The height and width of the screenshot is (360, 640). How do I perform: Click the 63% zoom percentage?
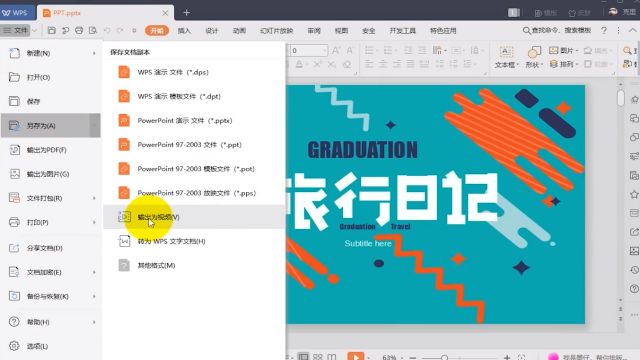point(389,358)
